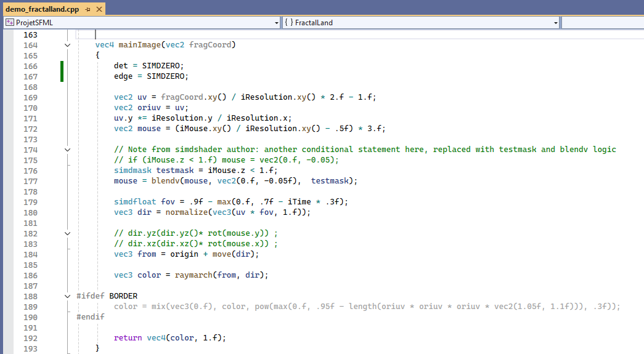Click the '#endif' directive

pos(91,316)
